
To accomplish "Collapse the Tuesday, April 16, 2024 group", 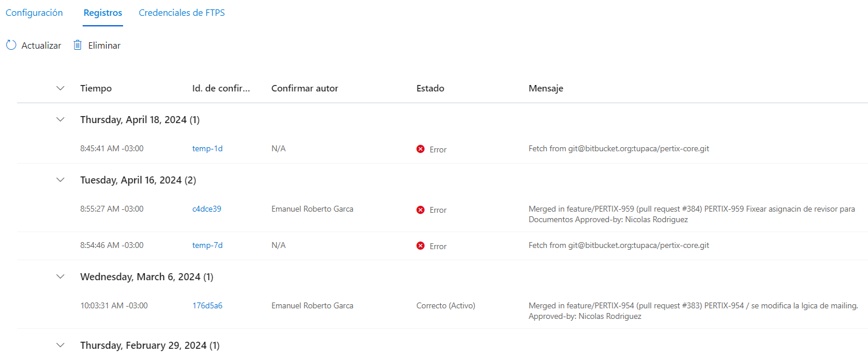I will pos(60,179).
